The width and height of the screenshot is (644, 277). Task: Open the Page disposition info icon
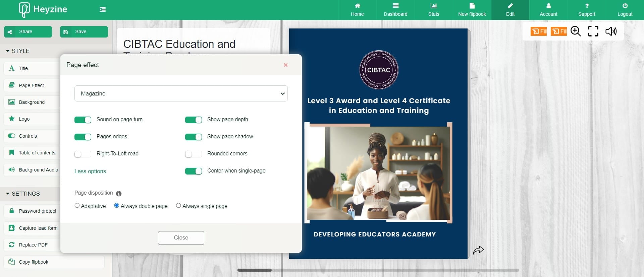[x=119, y=194]
